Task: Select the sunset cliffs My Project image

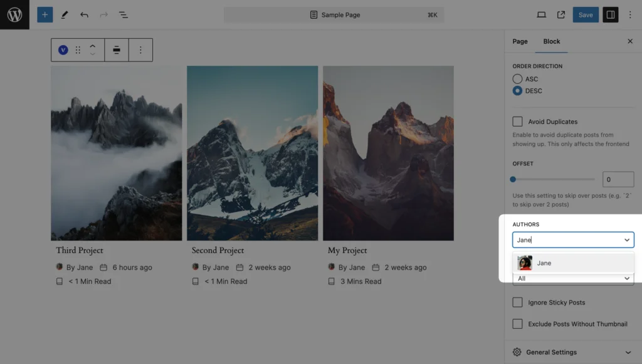Action: coord(388,153)
